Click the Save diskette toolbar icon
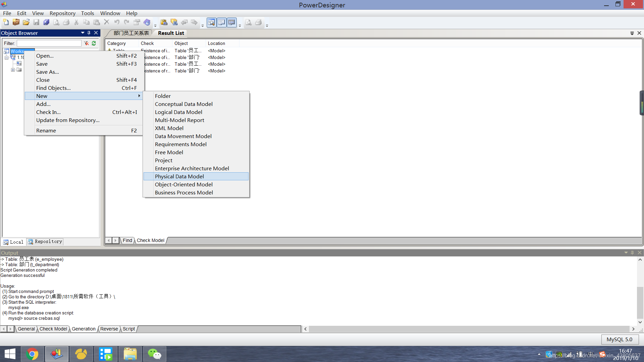The height and width of the screenshot is (362, 644). (36, 22)
